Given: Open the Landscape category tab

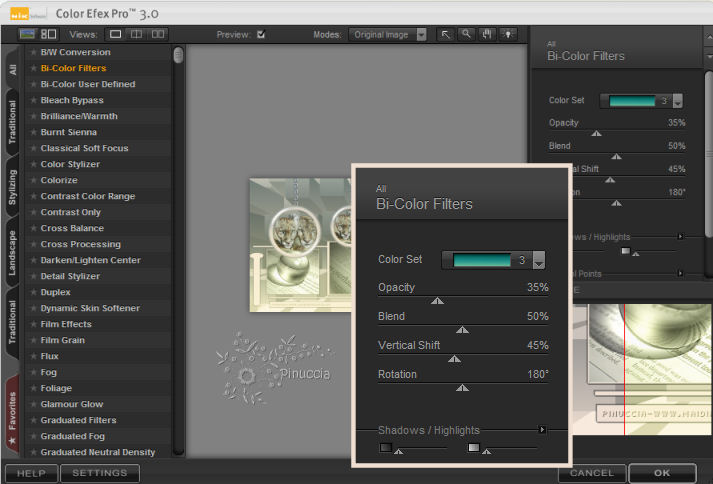Looking at the screenshot, I should [12, 252].
